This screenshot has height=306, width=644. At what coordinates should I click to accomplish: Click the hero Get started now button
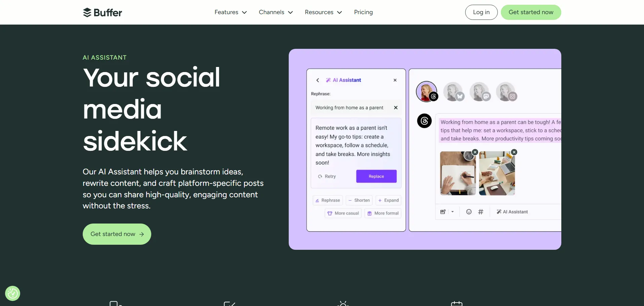(x=117, y=234)
